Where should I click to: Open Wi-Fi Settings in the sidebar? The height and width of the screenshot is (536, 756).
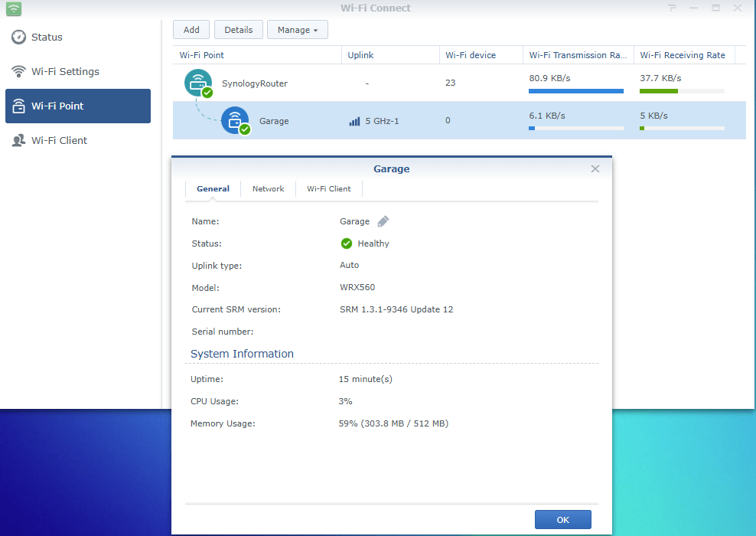click(77, 71)
